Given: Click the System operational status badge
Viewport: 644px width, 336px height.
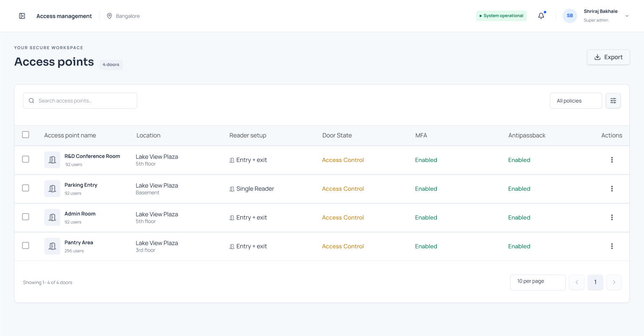Looking at the screenshot, I should tap(501, 16).
